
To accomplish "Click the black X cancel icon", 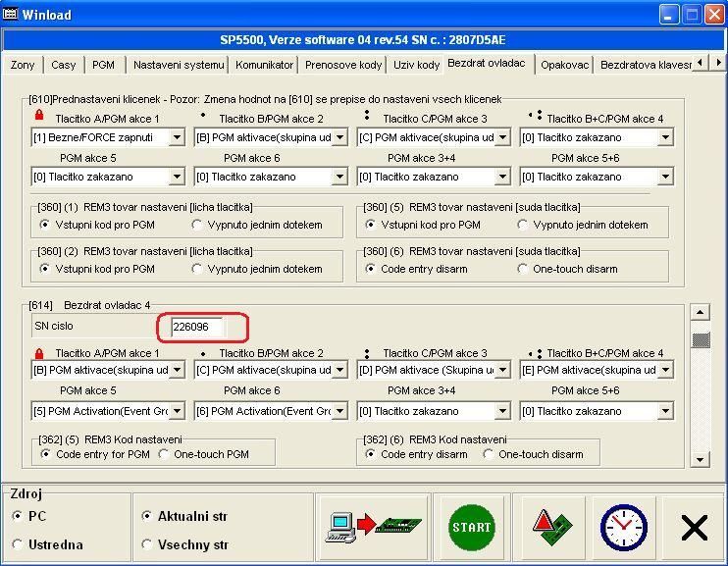I will (x=694, y=529).
